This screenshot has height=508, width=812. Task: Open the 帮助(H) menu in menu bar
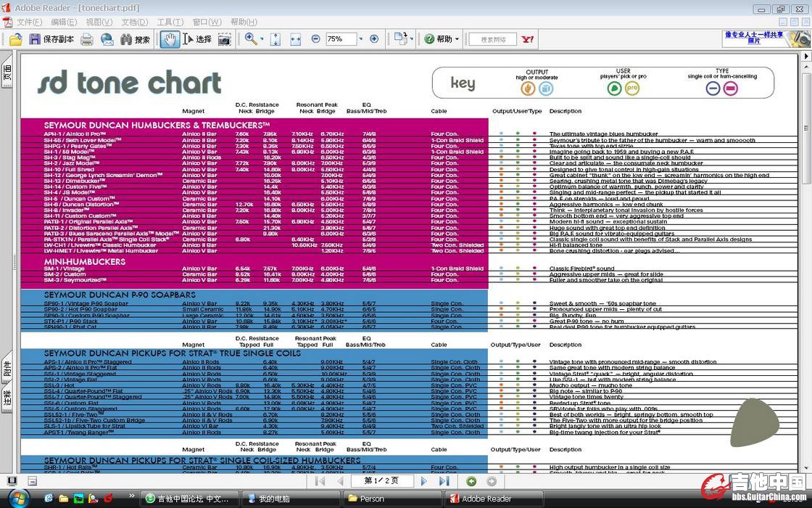(x=244, y=22)
